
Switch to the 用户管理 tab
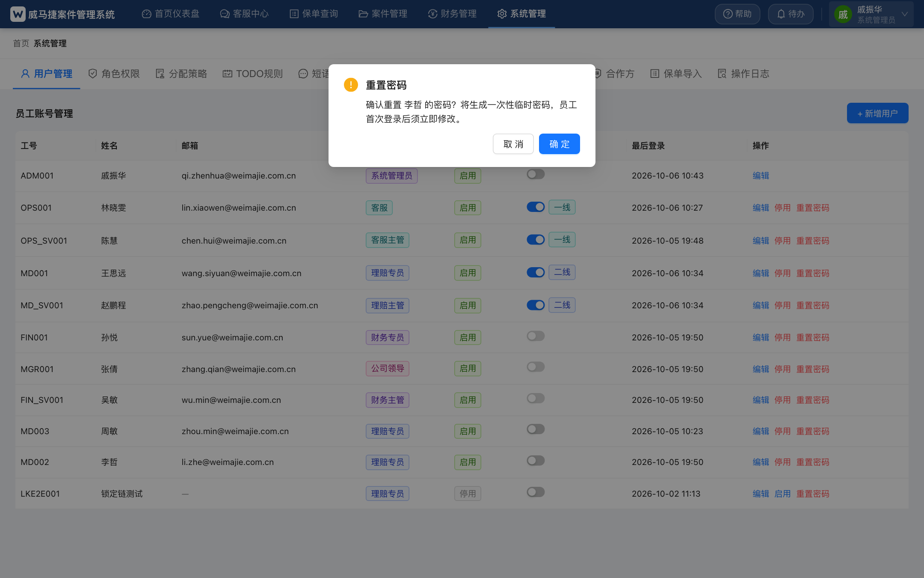click(47, 74)
